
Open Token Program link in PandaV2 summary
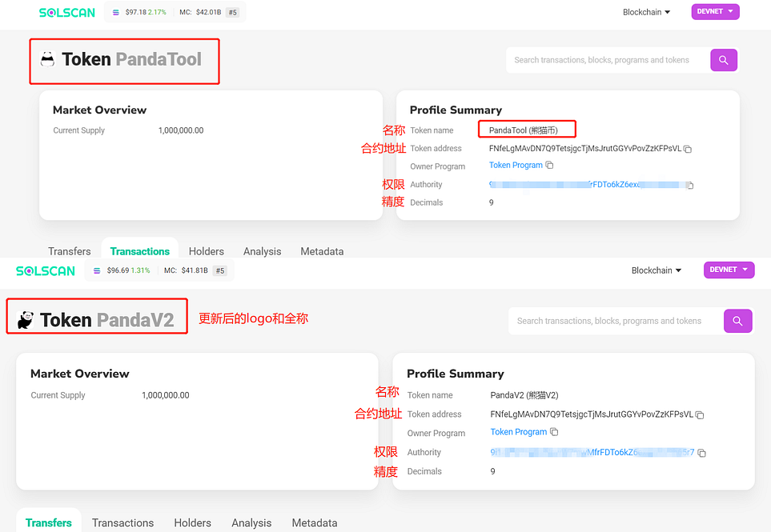(518, 432)
